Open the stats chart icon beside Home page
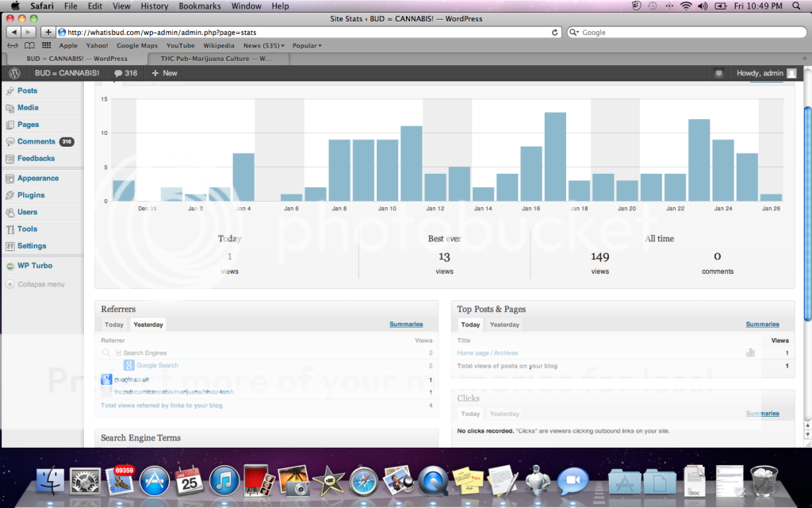 point(750,352)
